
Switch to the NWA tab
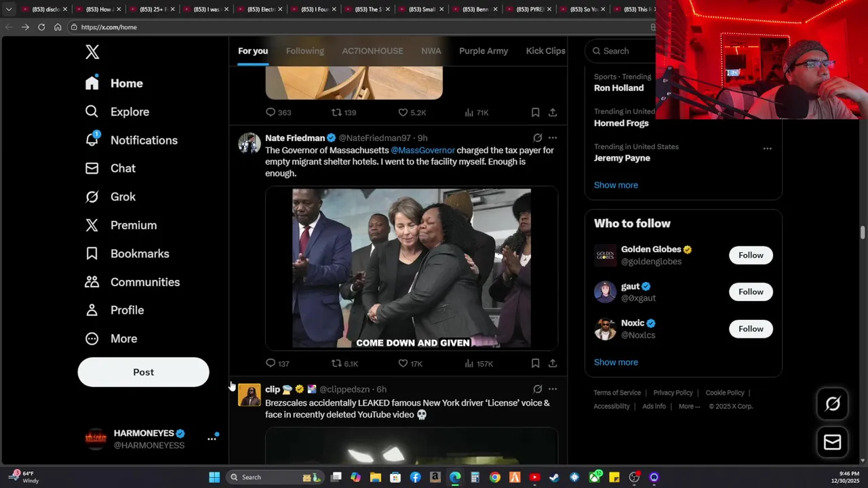coord(431,51)
